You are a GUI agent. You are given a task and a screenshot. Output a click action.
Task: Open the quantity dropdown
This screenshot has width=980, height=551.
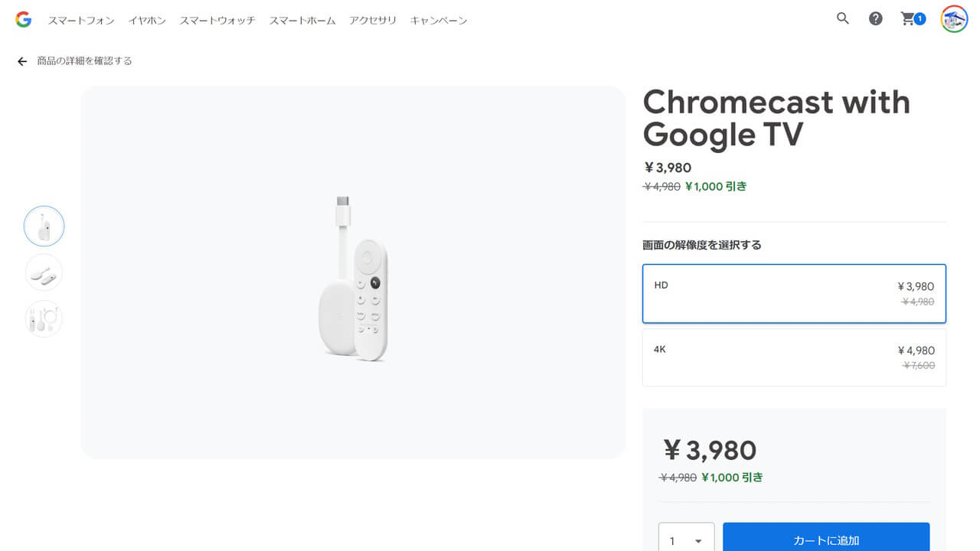coord(685,539)
